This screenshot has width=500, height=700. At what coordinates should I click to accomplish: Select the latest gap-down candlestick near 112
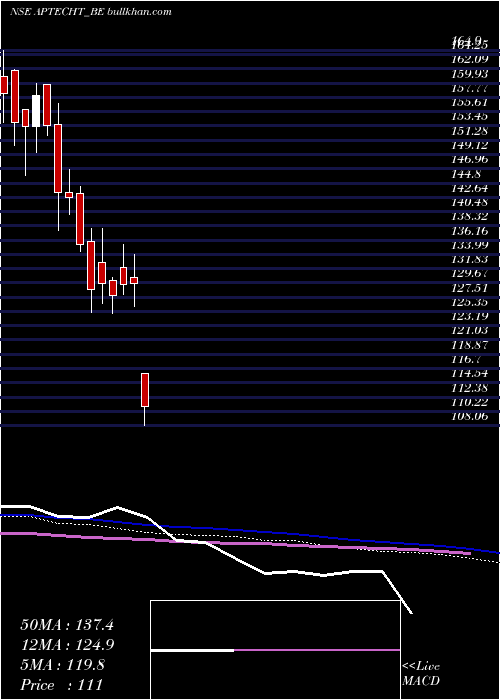pos(145,390)
